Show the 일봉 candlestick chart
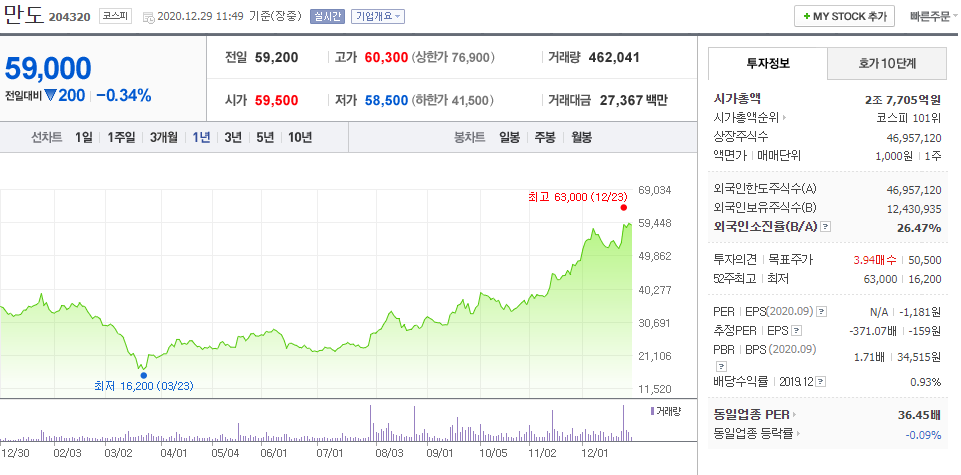This screenshot has height=475, width=961. click(x=509, y=137)
